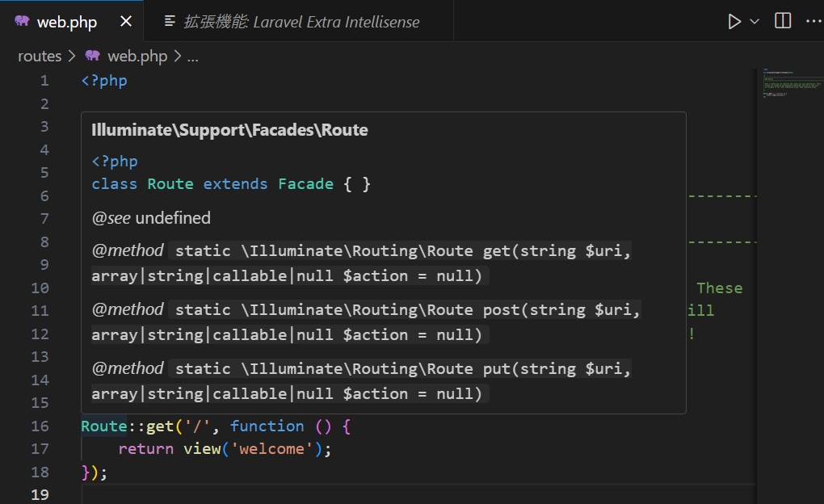Open more editor actions via the ellipsis icon
The width and height of the screenshot is (824, 504).
(x=813, y=21)
